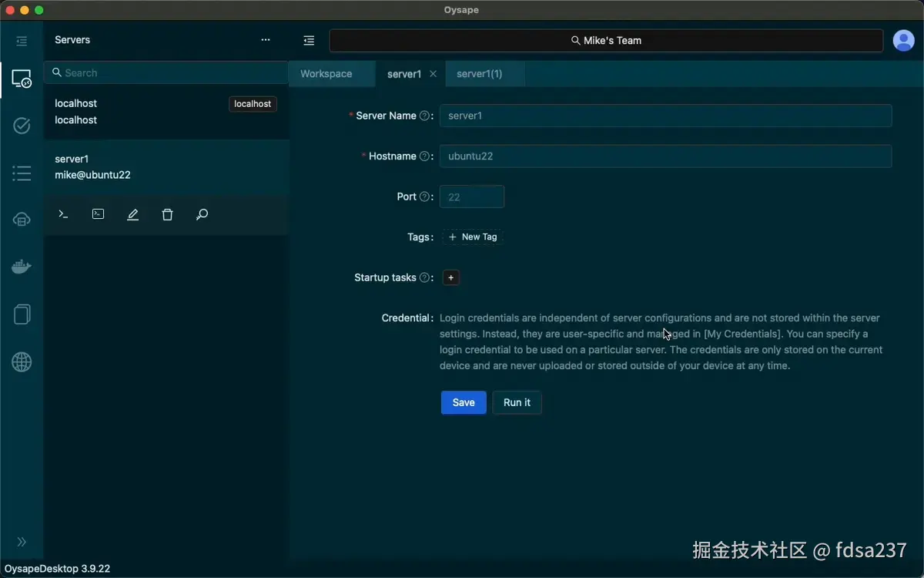Open the user avatar menu top right
This screenshot has height=578, width=924.
coord(903,40)
